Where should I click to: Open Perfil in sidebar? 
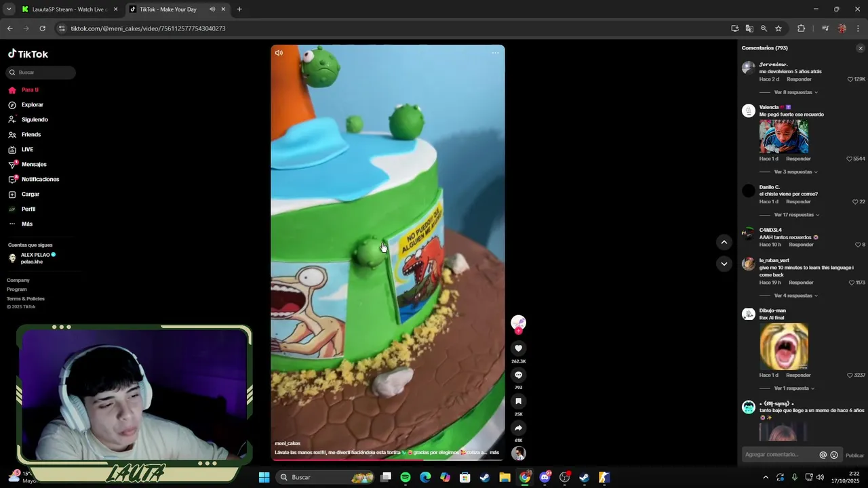28,209
